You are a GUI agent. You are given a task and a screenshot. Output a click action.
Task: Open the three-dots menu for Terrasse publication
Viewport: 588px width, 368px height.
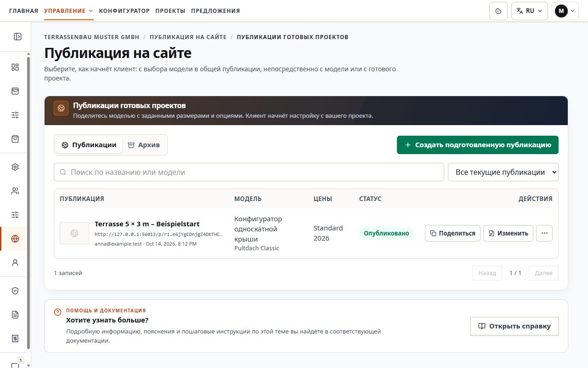pyautogui.click(x=544, y=233)
